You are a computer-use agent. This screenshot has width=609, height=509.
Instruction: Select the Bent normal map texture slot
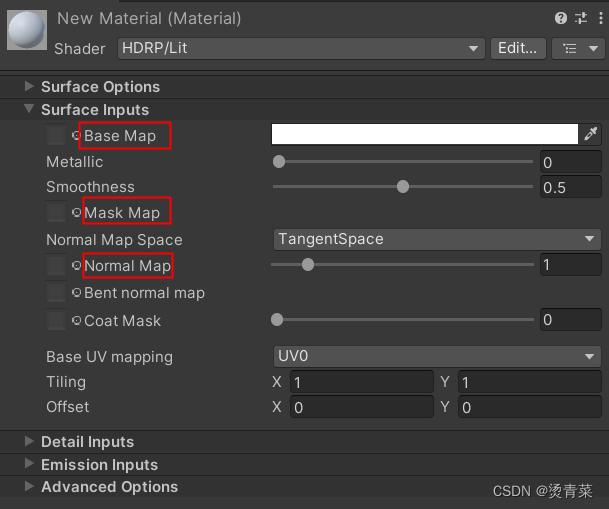coord(56,292)
